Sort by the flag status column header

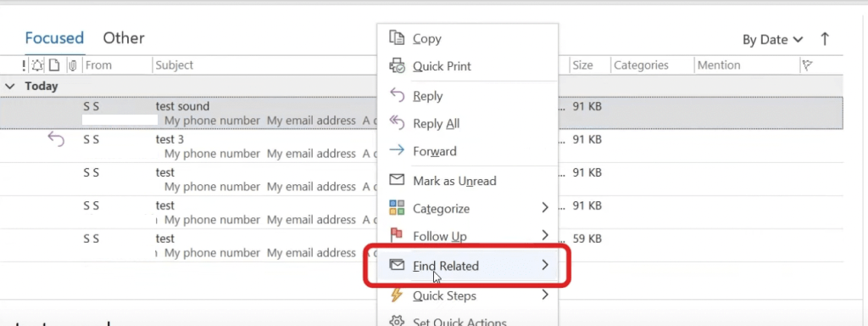click(807, 65)
